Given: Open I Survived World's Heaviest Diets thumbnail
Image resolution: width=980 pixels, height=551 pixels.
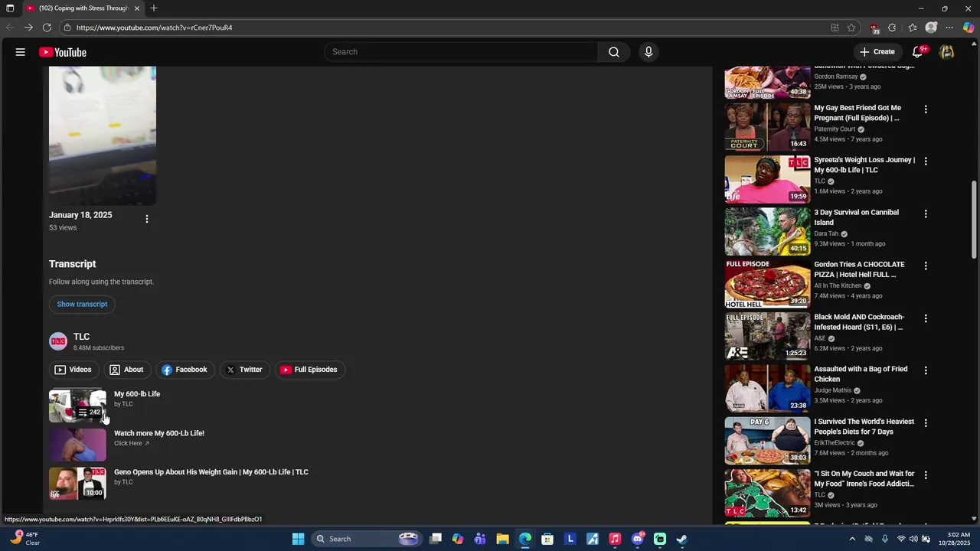Looking at the screenshot, I should coord(767,441).
